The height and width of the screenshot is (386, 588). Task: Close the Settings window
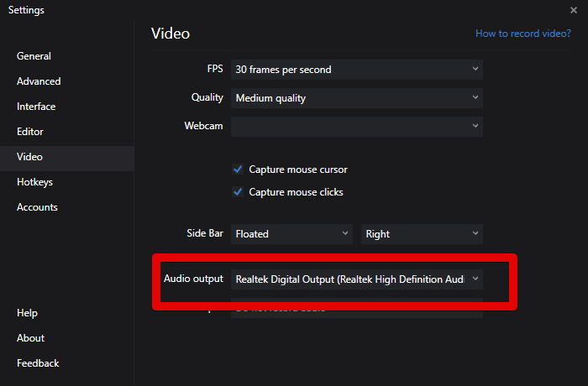573,10
